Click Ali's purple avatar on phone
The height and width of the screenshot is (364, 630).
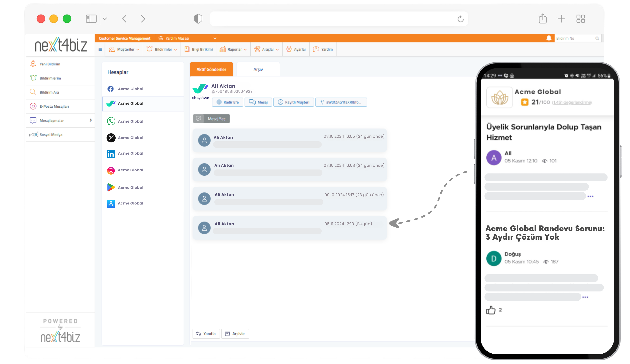(x=494, y=158)
